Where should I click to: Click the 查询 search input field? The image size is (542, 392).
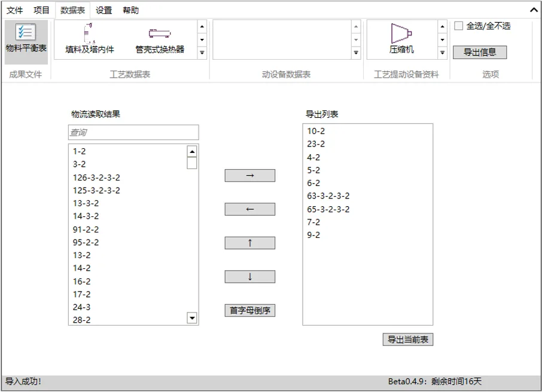click(x=133, y=132)
